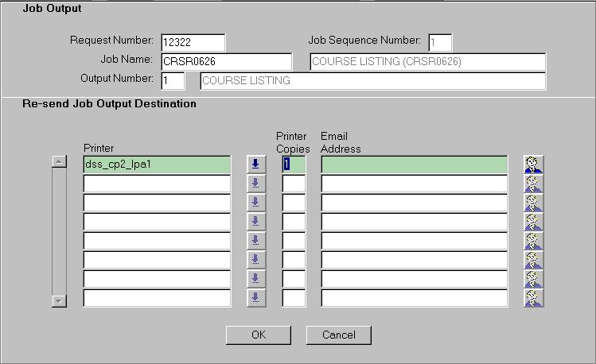Click the Printer Copies field on first row
This screenshot has width=596, height=364.
point(294,165)
